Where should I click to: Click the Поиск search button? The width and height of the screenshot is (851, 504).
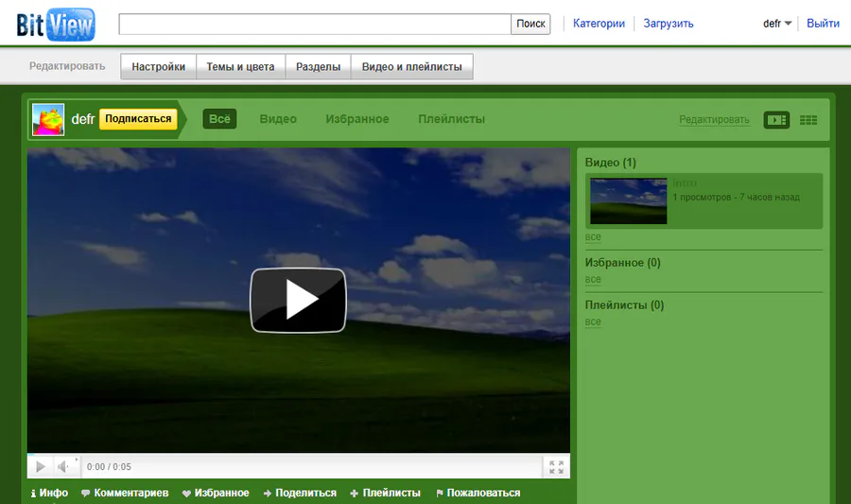(530, 24)
